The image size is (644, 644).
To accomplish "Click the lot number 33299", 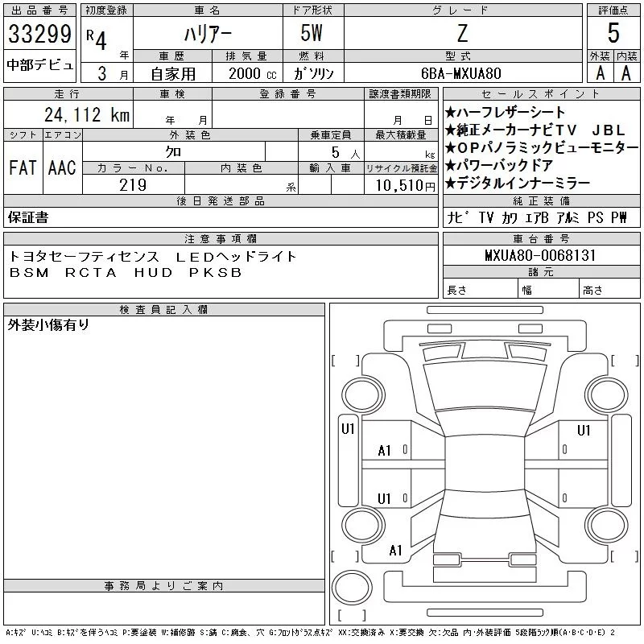I will (x=39, y=34).
